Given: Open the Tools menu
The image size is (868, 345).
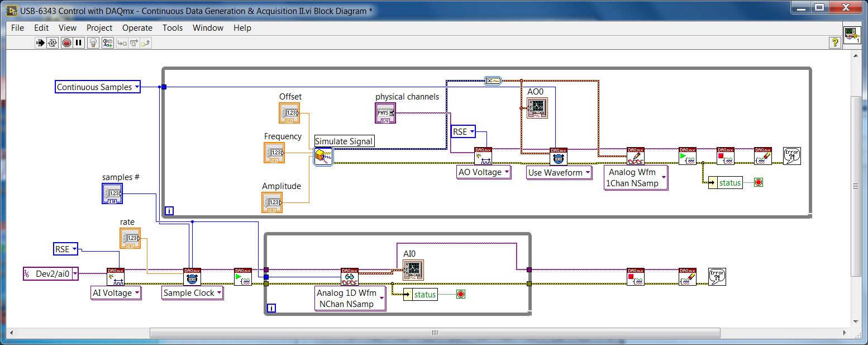Looking at the screenshot, I should pos(173,27).
